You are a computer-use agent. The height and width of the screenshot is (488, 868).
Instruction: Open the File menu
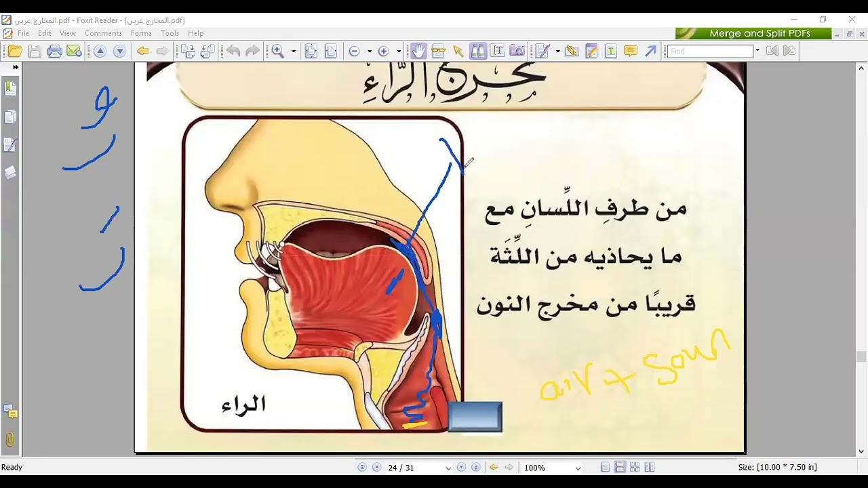pos(23,33)
